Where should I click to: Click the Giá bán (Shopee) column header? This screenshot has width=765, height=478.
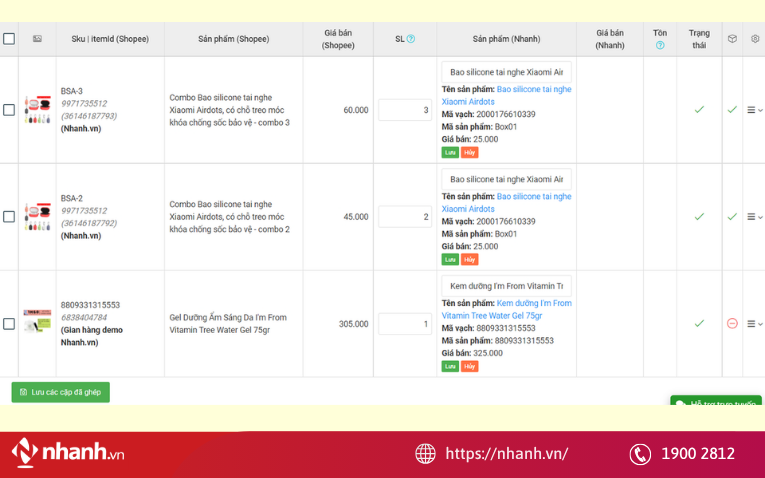pos(338,39)
